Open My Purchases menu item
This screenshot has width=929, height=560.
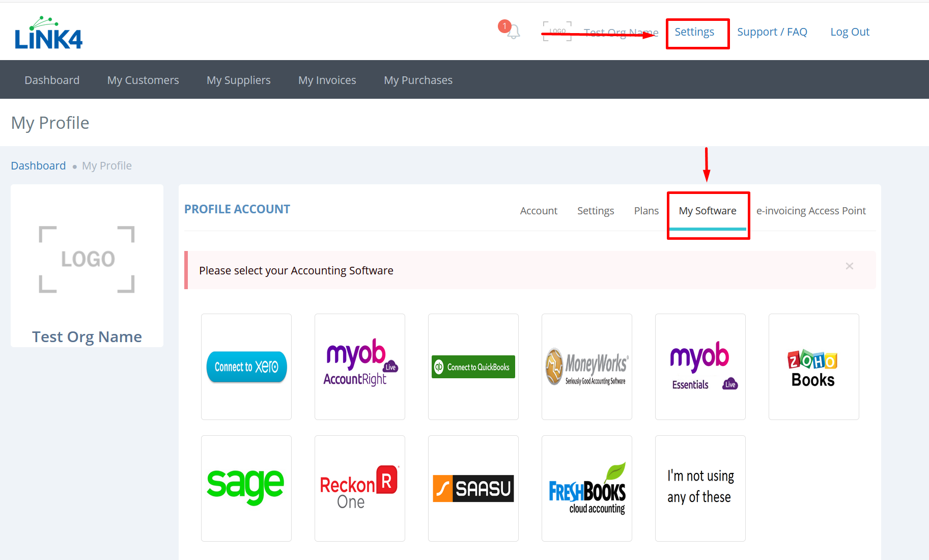[418, 80]
